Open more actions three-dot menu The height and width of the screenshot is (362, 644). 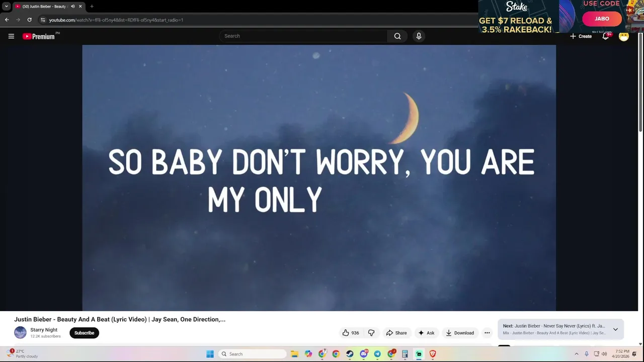point(487,333)
